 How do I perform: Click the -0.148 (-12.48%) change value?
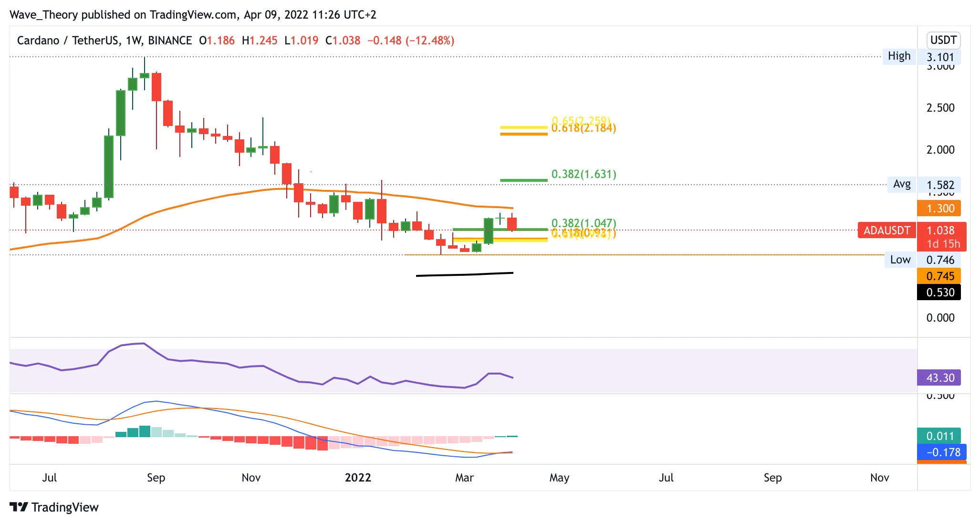click(411, 41)
